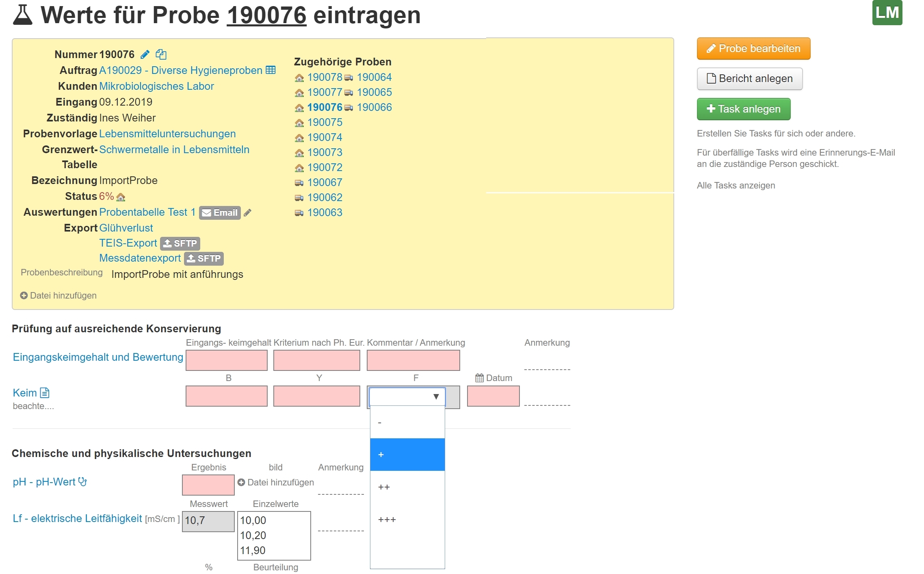924x574 pixels.
Task: Click the pH-Wert Ergebnis input field
Action: (x=208, y=485)
